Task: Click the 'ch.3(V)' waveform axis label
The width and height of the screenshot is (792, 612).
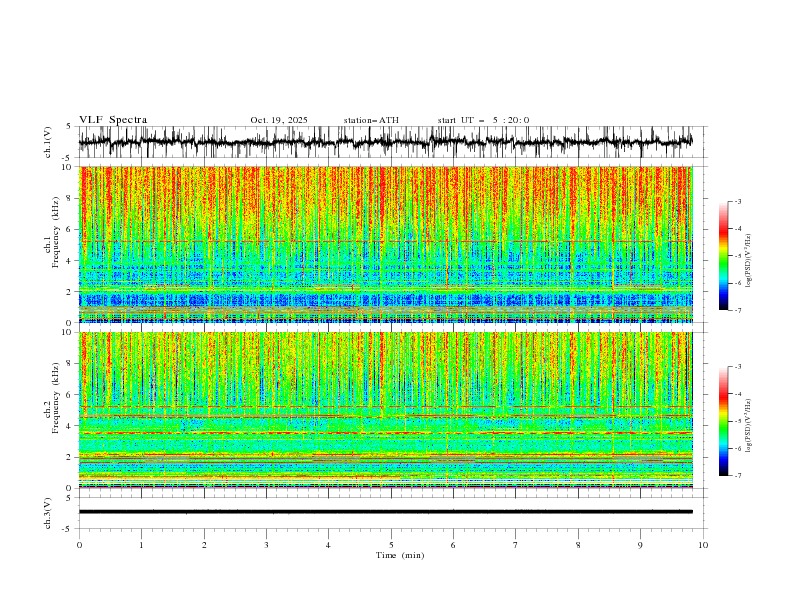Action: 48,513
